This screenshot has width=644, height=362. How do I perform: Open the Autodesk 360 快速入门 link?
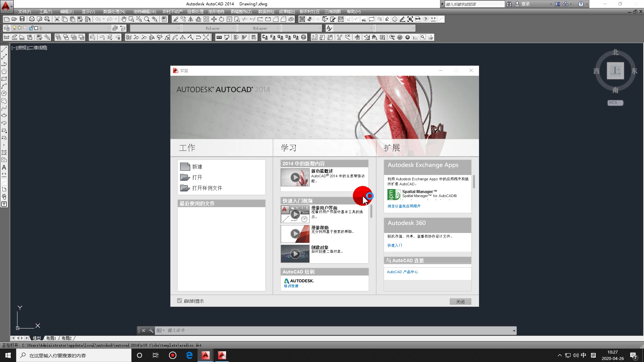(x=395, y=245)
